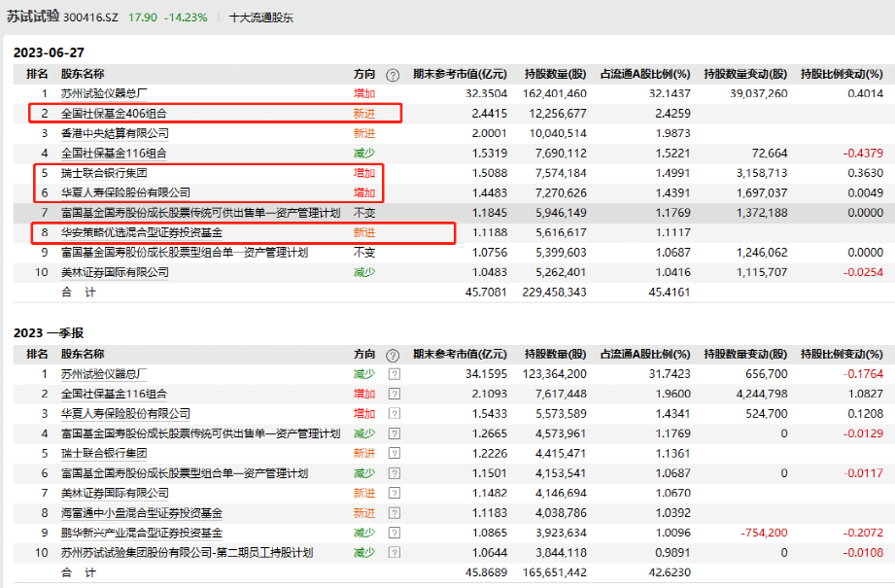The image size is (895, 588).
Task: Click stock code 300416.SZ
Action: click(x=90, y=17)
